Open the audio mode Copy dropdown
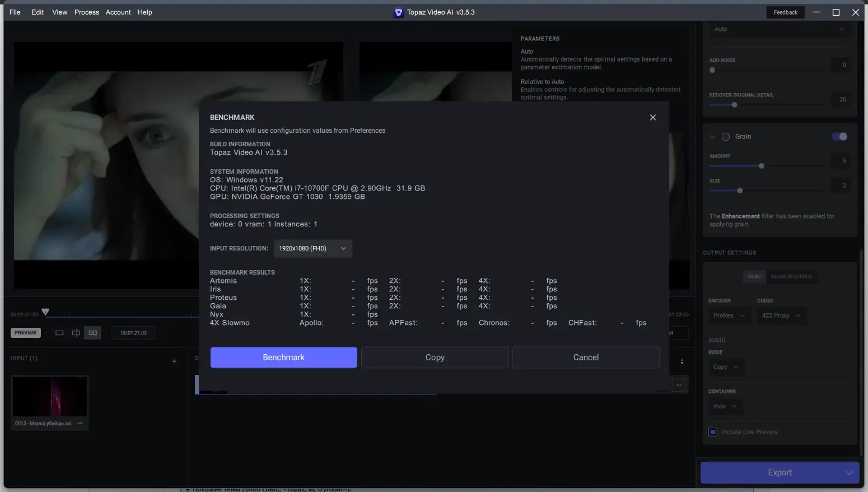 726,367
